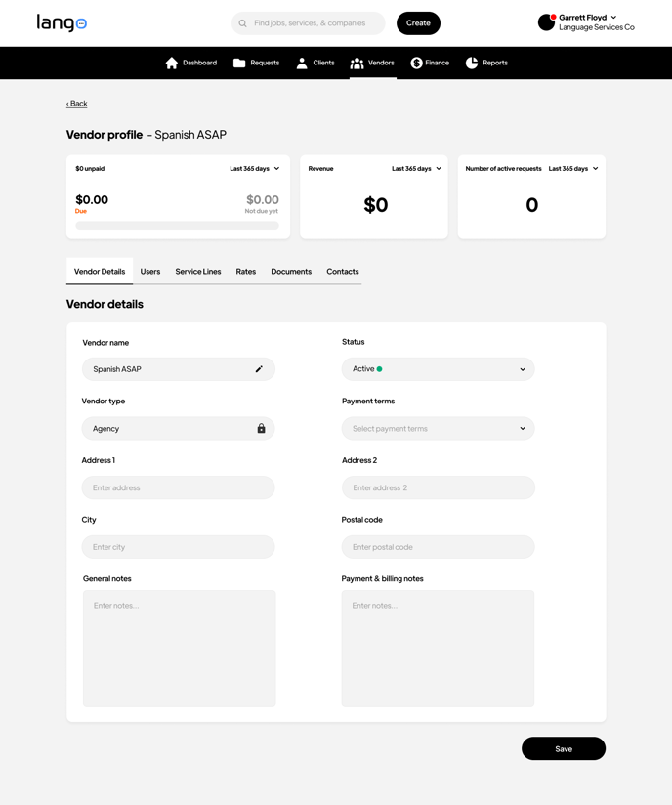This screenshot has width=672, height=805.
Task: Edit Vendor name using the pencil icon
Action: click(x=258, y=369)
